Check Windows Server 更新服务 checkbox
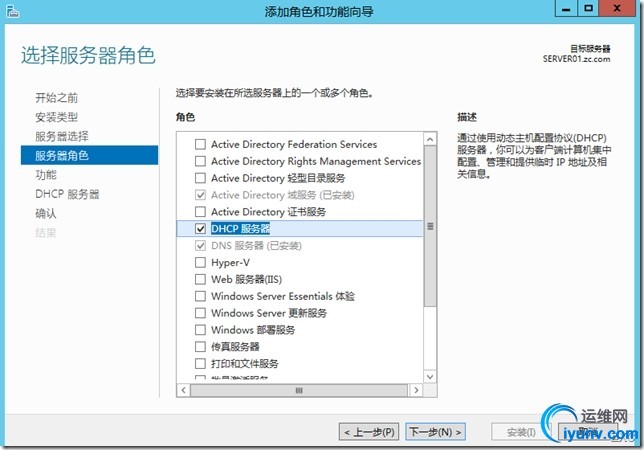Screen dimensions: 644x450 pos(200,313)
